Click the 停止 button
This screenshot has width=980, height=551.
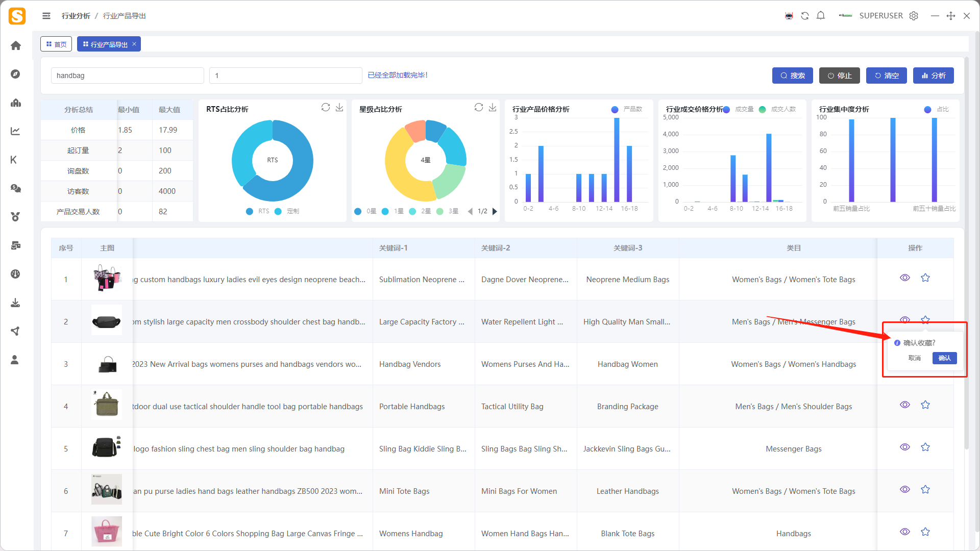(x=840, y=76)
